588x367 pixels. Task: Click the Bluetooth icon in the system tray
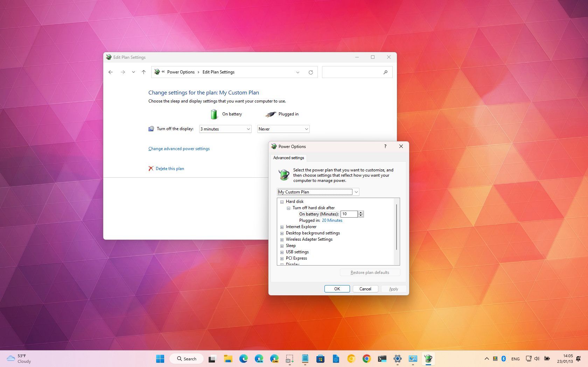click(x=504, y=359)
